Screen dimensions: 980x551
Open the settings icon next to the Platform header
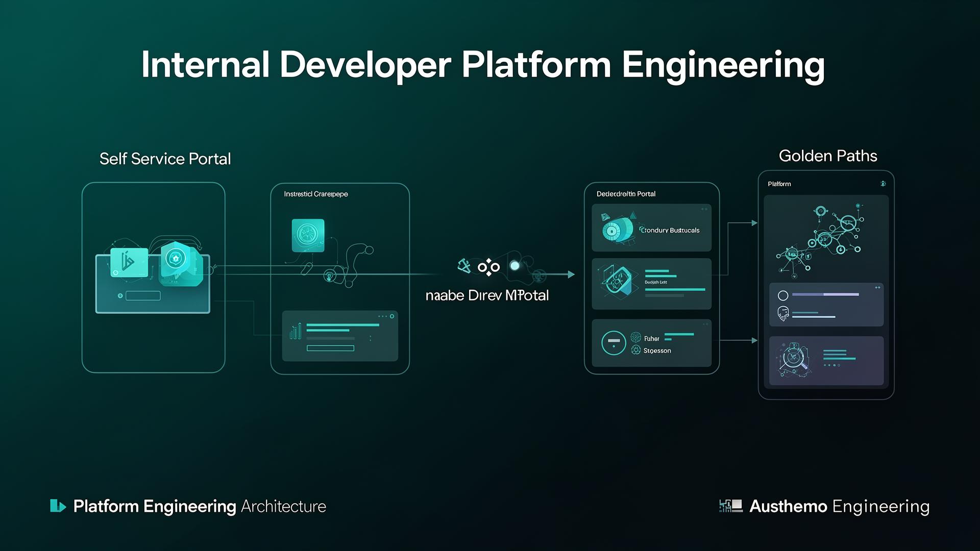tap(883, 184)
